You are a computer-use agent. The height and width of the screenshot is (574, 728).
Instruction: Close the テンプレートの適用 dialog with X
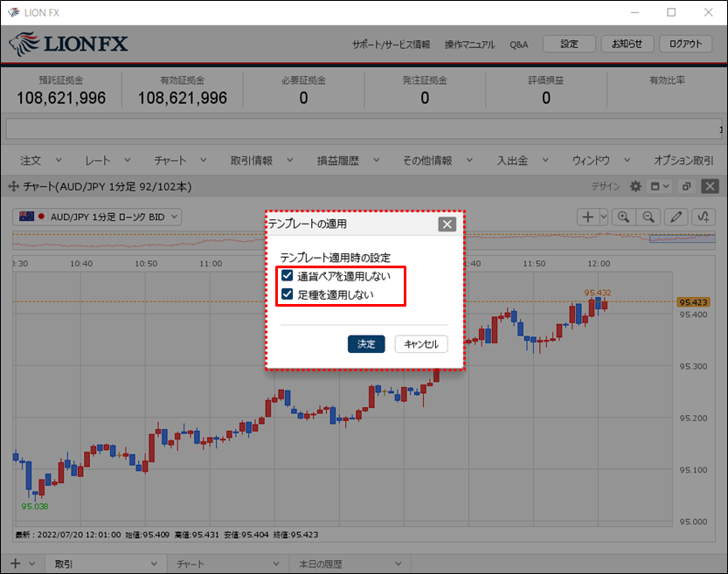pos(447,225)
